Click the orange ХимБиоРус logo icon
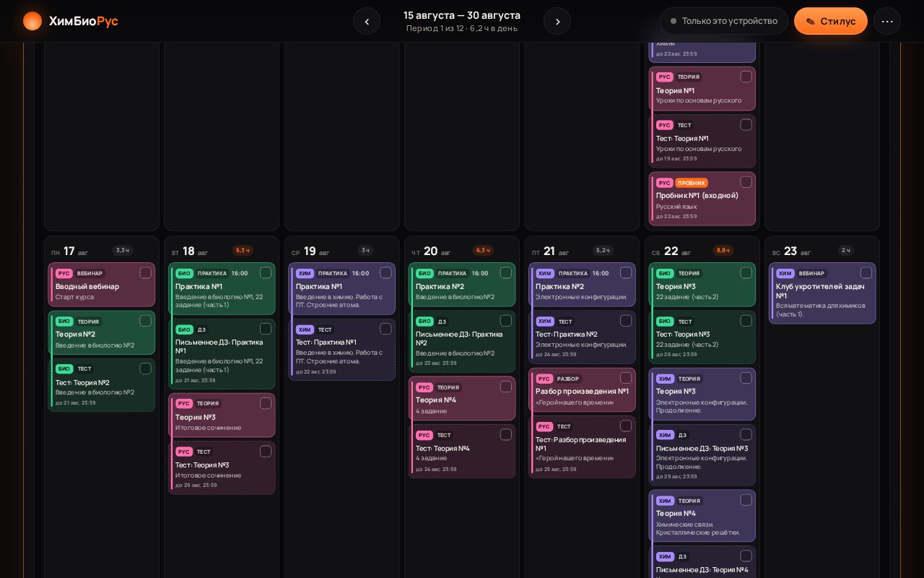Viewport: 924px width, 578px height. (x=32, y=21)
